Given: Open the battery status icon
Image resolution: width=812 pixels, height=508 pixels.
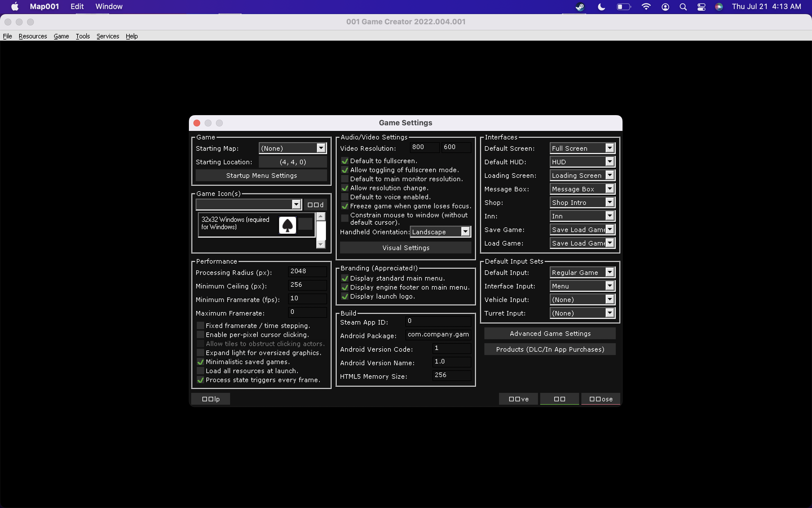Looking at the screenshot, I should pos(624,7).
